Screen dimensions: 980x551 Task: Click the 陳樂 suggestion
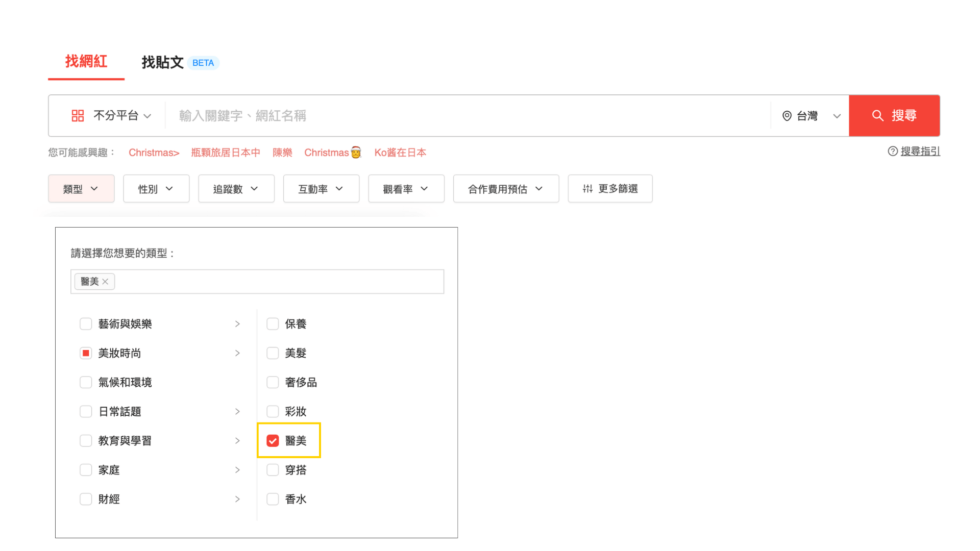282,153
